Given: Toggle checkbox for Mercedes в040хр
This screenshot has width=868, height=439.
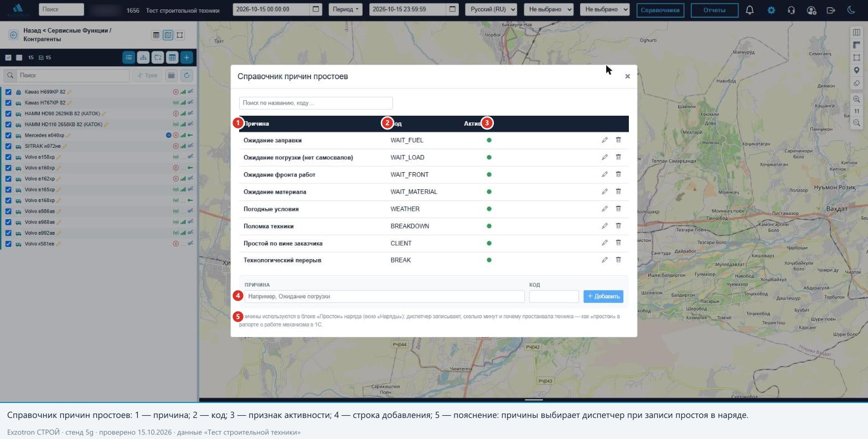Looking at the screenshot, I should point(8,135).
